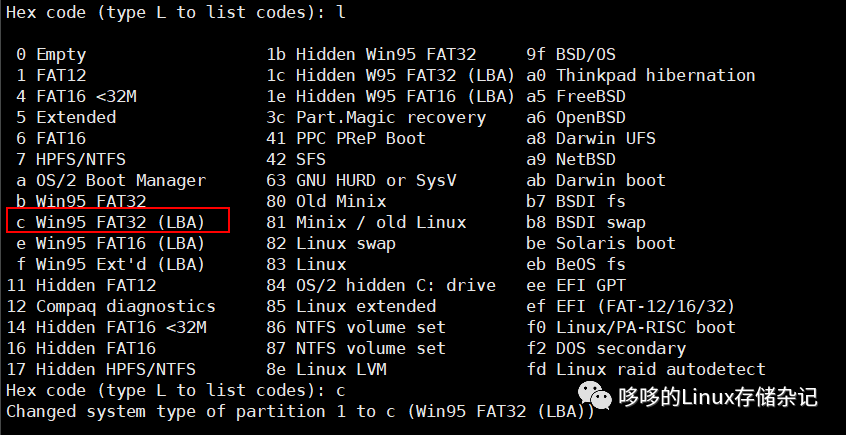Click the Changed system type message line

[x=300, y=411]
